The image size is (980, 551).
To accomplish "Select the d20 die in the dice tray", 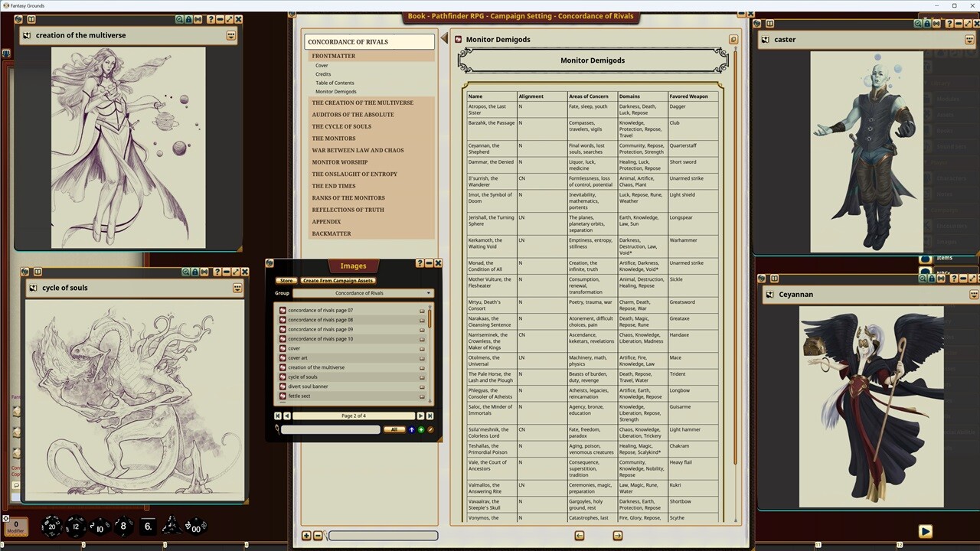I will click(52, 527).
